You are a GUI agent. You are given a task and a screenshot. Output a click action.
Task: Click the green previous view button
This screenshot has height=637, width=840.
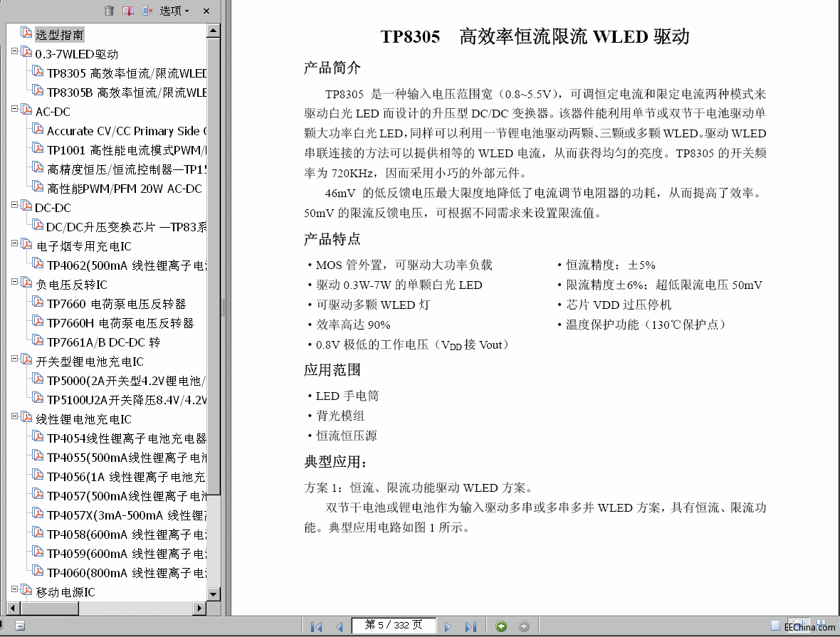(501, 626)
